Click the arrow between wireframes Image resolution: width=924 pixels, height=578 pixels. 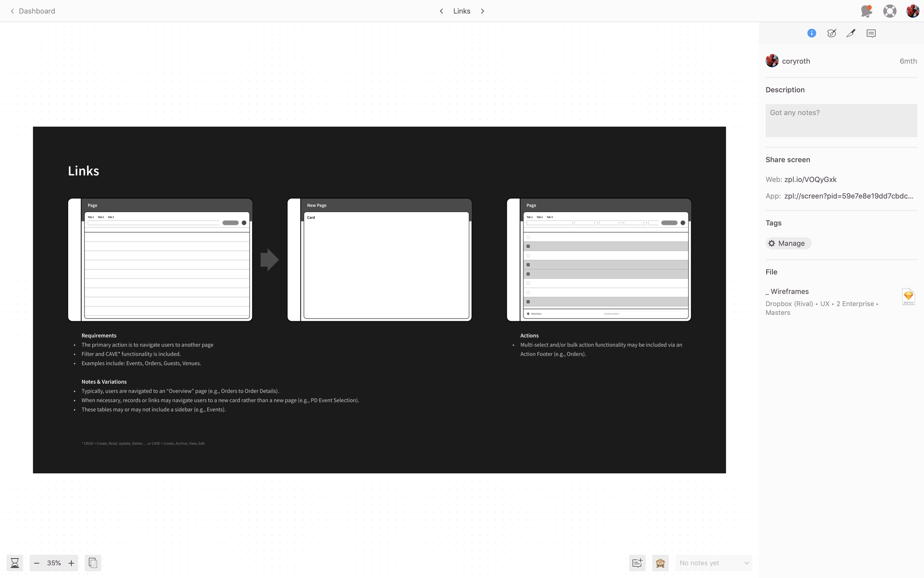point(270,260)
